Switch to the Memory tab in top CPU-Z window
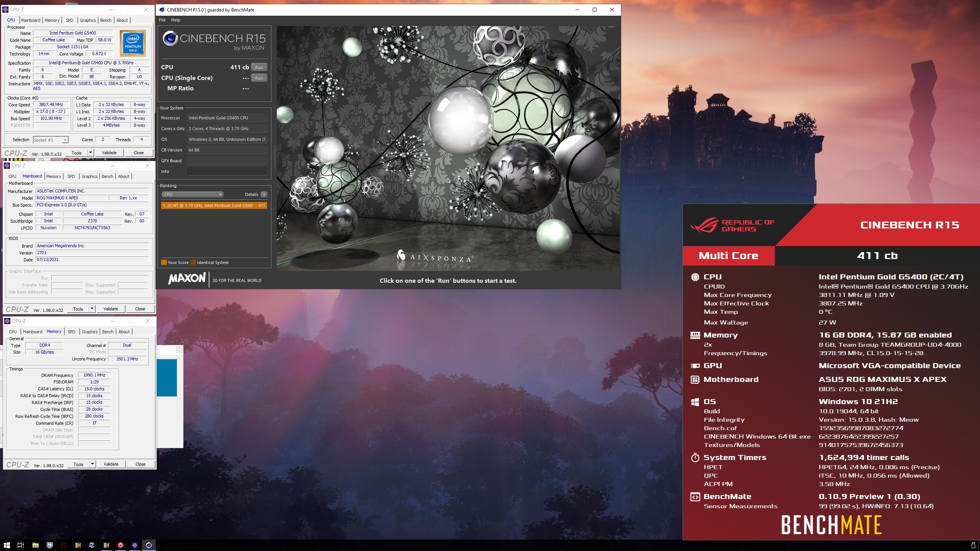Viewport: 980px width, 551px height. point(52,20)
